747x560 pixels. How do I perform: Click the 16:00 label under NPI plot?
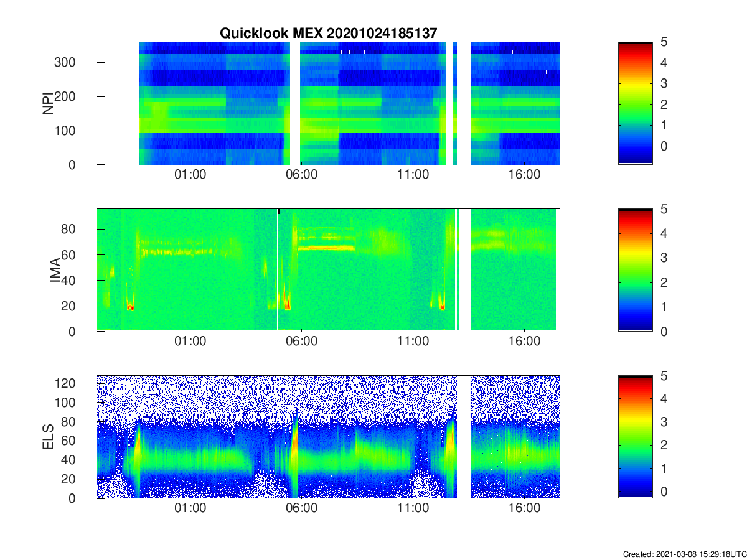click(x=524, y=175)
